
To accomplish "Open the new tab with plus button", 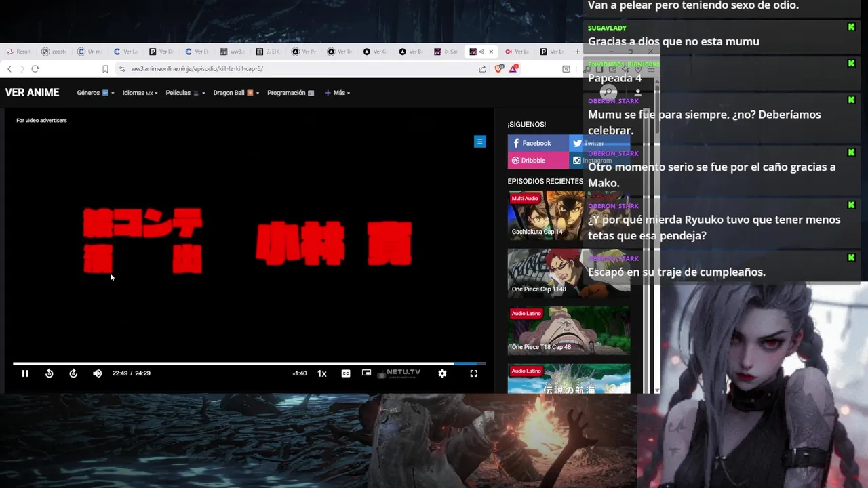I will point(578,52).
